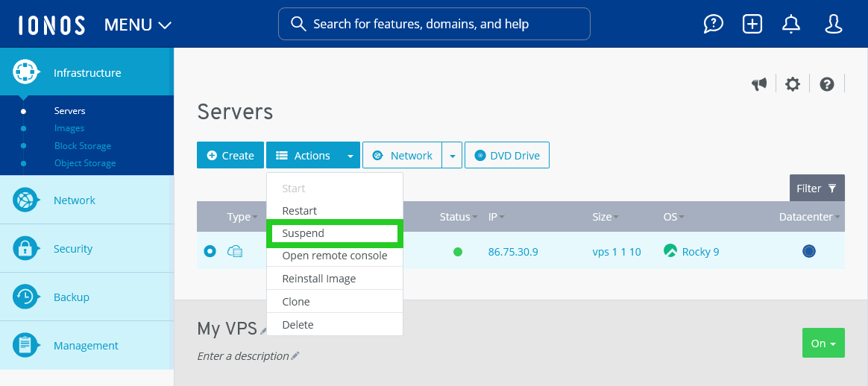Choose Open remote console menu entry

[335, 256]
